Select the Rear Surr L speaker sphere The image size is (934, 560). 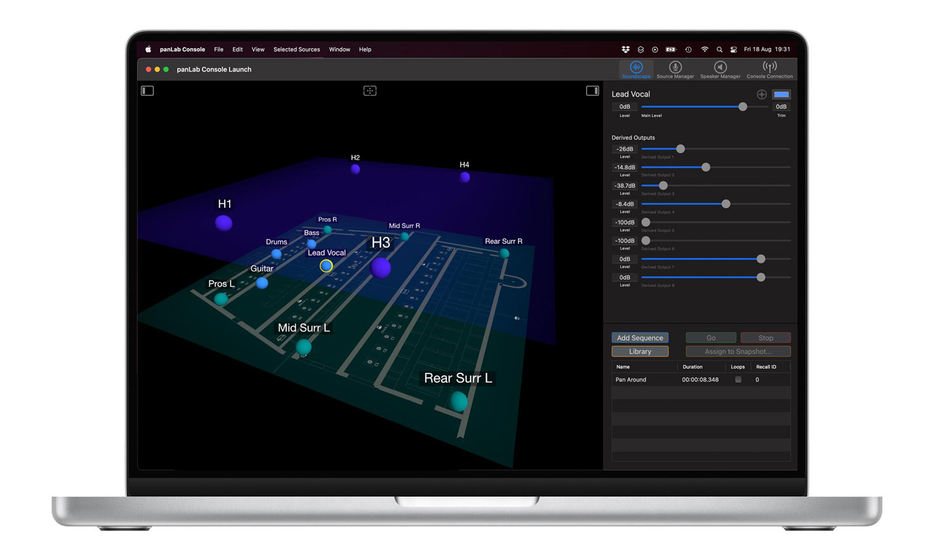[459, 401]
